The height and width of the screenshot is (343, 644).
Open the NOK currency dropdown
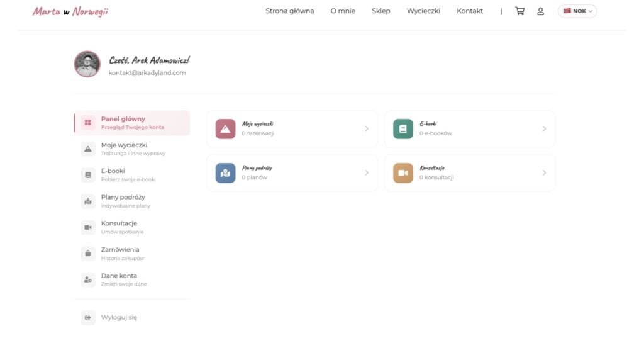click(x=577, y=11)
